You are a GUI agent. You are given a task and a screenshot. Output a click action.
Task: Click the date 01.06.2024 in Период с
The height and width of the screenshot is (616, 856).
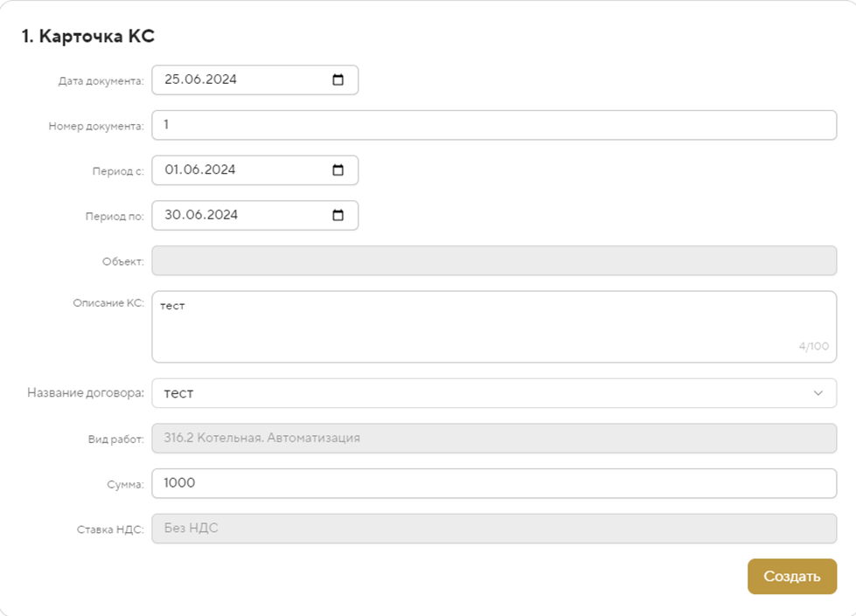(x=200, y=170)
